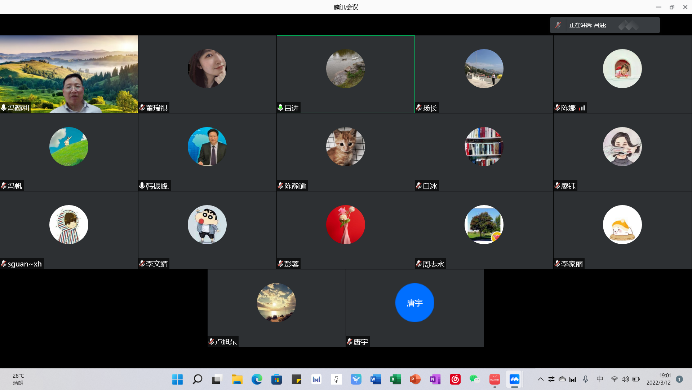Open Microsoft Edge from the taskbar
This screenshot has height=390, width=692.
point(257,379)
